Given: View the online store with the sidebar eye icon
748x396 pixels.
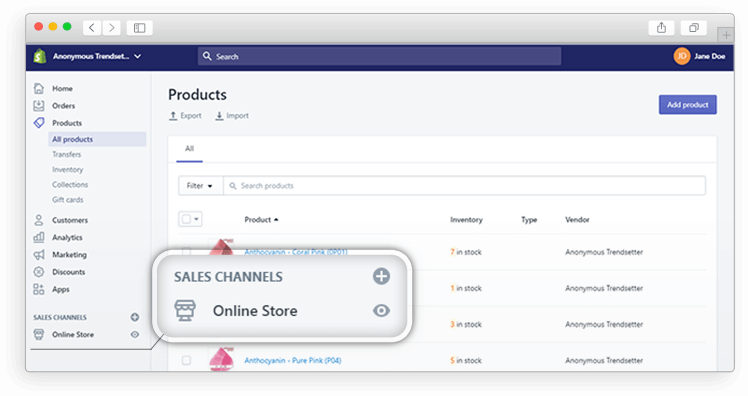Looking at the screenshot, I should tap(135, 334).
